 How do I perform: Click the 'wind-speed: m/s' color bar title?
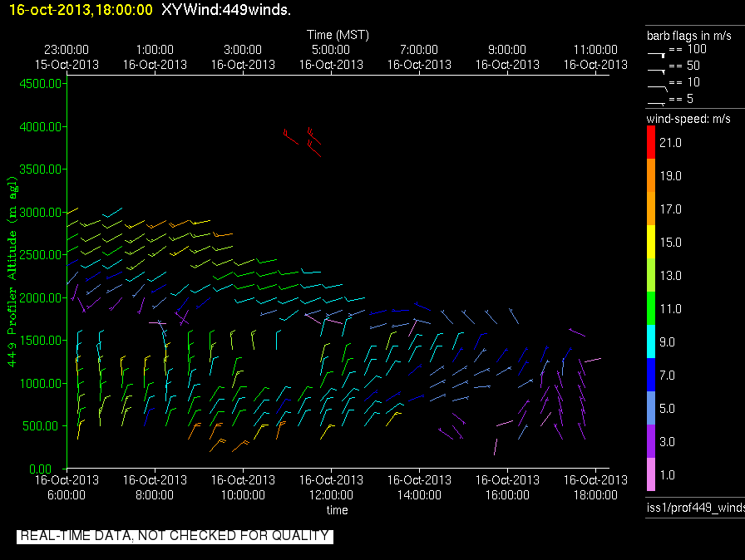[688, 119]
